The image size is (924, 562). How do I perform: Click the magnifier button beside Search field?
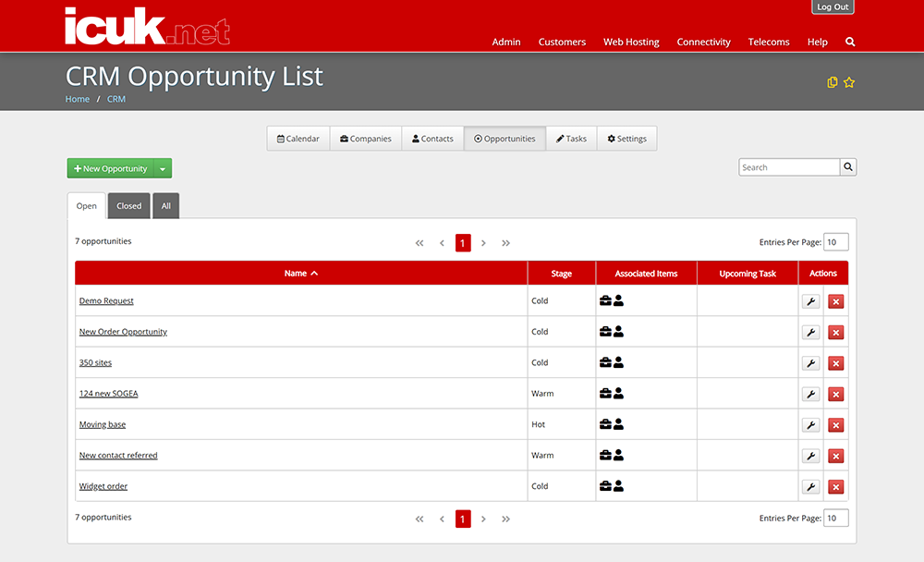pyautogui.click(x=848, y=167)
